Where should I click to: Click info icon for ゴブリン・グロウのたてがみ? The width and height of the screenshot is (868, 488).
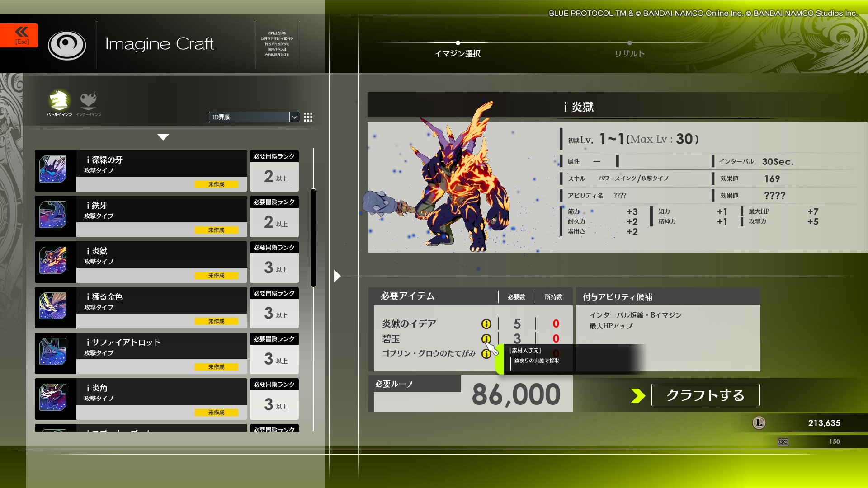486,354
